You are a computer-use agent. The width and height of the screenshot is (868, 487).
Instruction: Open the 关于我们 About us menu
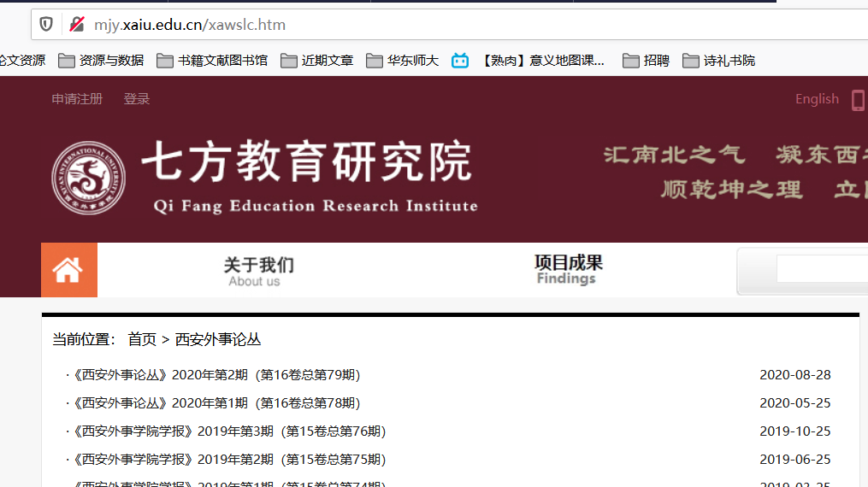tap(258, 272)
